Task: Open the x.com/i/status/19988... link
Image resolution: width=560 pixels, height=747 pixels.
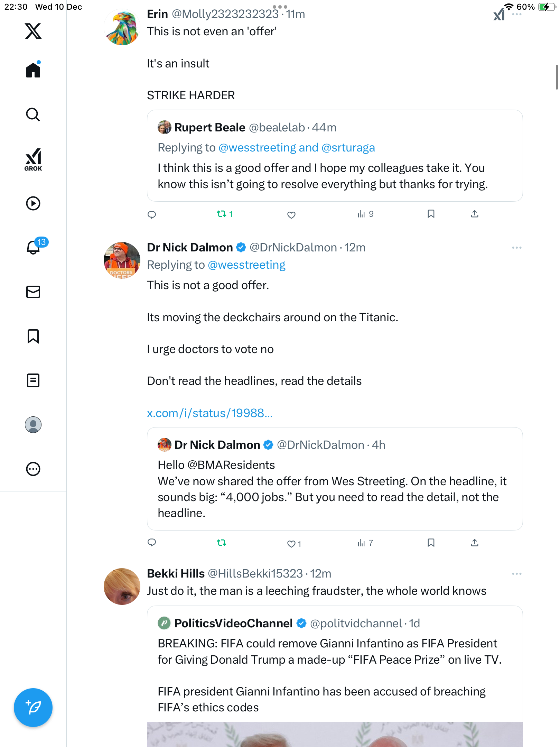Action: pyautogui.click(x=209, y=413)
